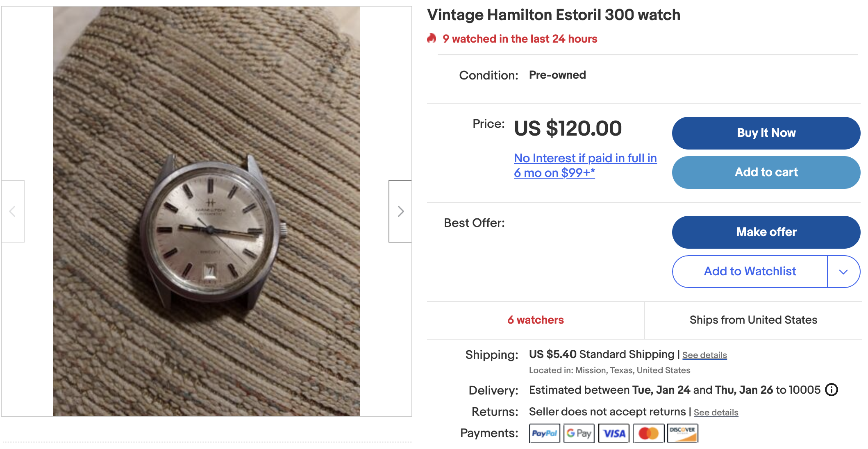The image size is (868, 449).
Task: Click the Make offer button
Action: coord(766,232)
